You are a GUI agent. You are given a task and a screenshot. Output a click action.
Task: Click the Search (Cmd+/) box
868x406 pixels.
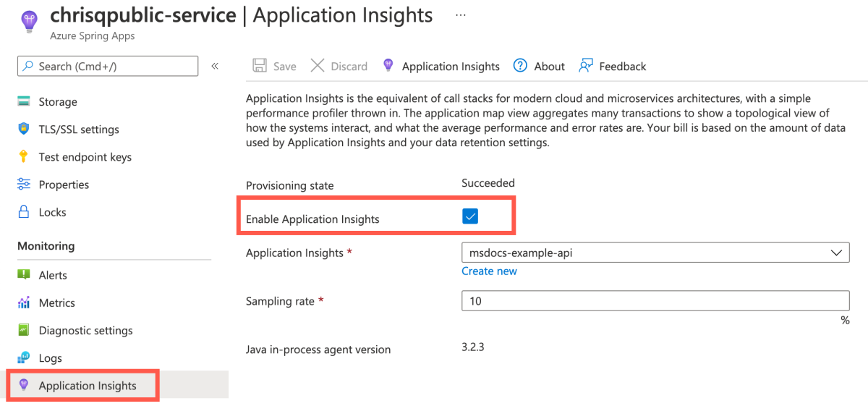tap(108, 66)
